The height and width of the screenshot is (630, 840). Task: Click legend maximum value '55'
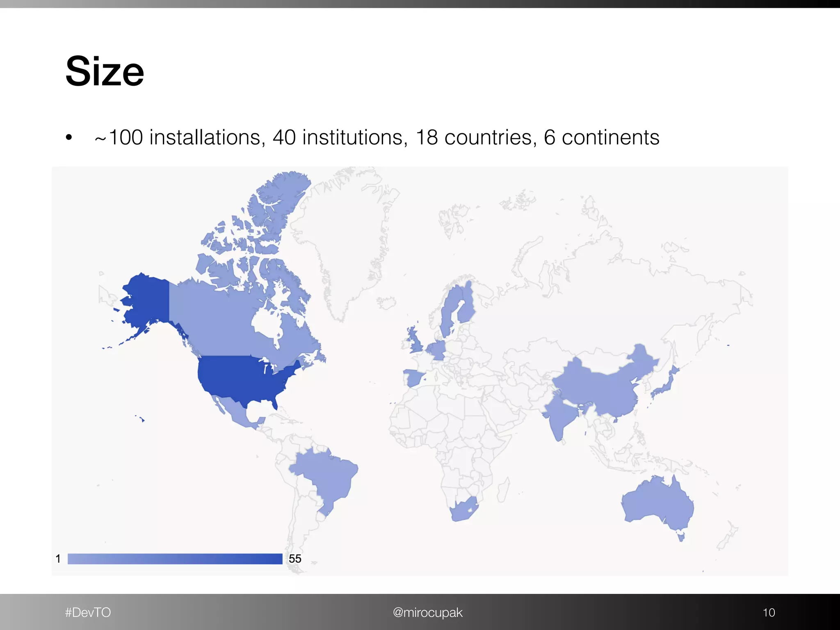295,559
